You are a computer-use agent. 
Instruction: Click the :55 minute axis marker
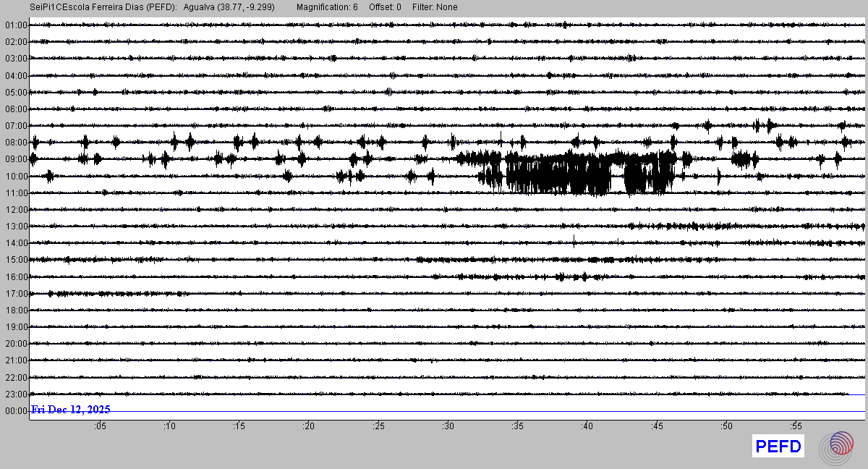point(795,426)
